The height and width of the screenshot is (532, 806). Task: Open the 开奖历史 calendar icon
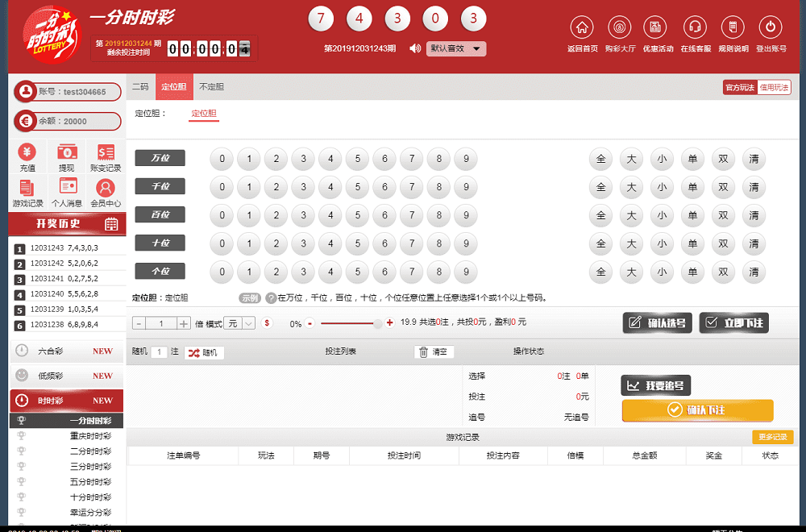click(111, 224)
